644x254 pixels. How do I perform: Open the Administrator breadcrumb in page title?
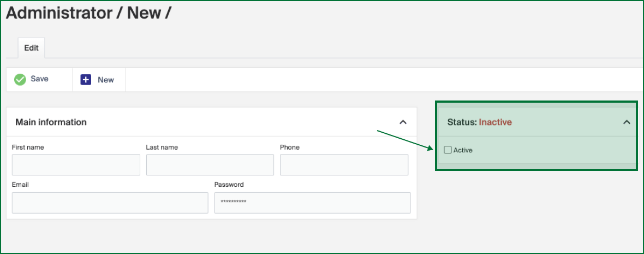(60, 13)
